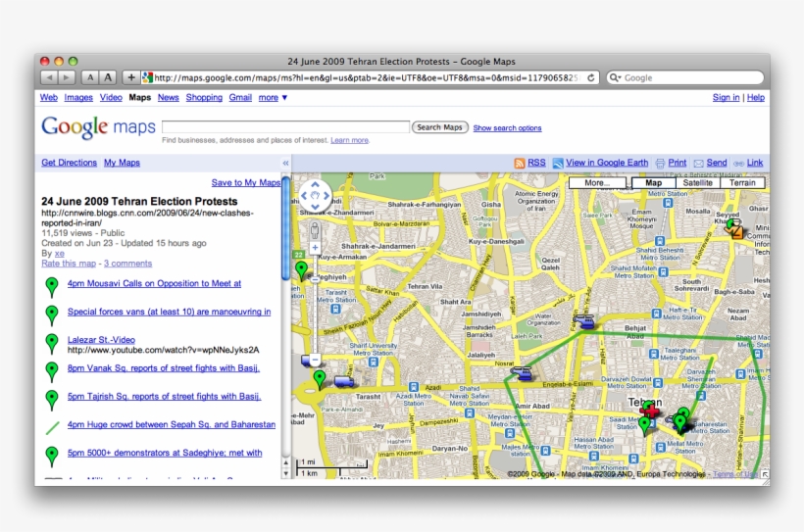Click the magnifier icon in the Google search box
The width and height of the screenshot is (804, 532).
[x=615, y=78]
